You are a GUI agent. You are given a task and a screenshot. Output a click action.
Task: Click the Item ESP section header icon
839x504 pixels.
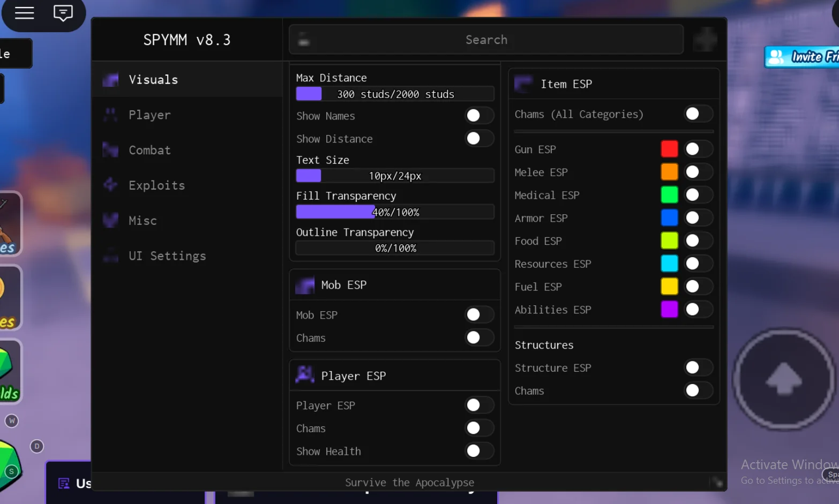tap(523, 84)
